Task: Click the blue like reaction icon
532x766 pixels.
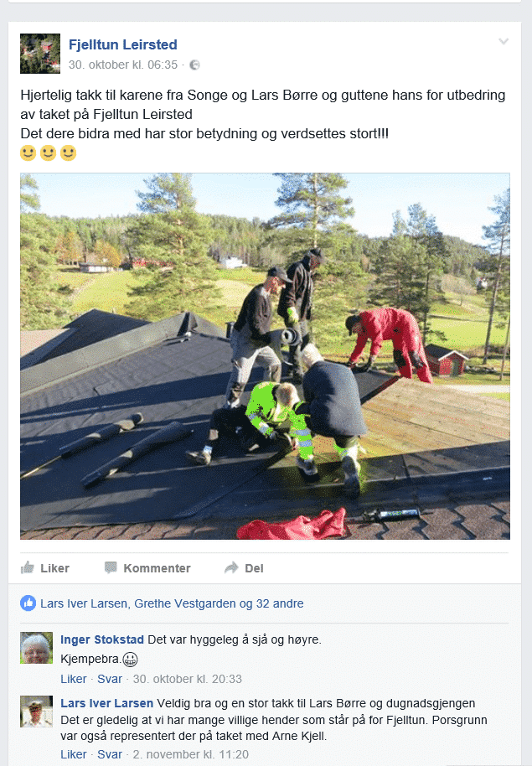Action: pos(28,603)
